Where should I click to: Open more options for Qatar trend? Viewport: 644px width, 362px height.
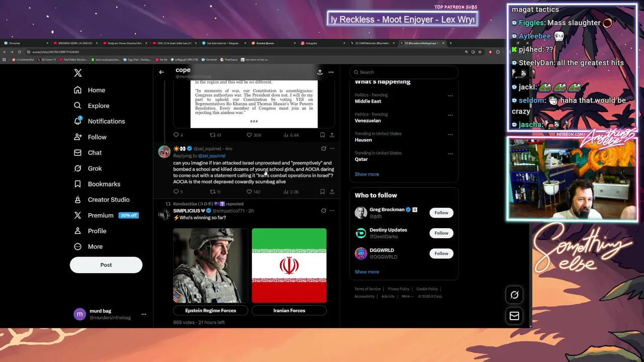[450, 153]
